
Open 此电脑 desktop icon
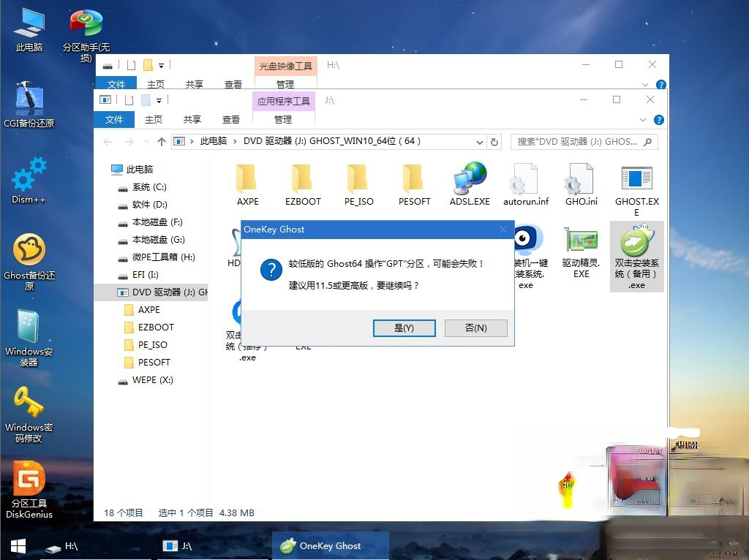point(29,29)
